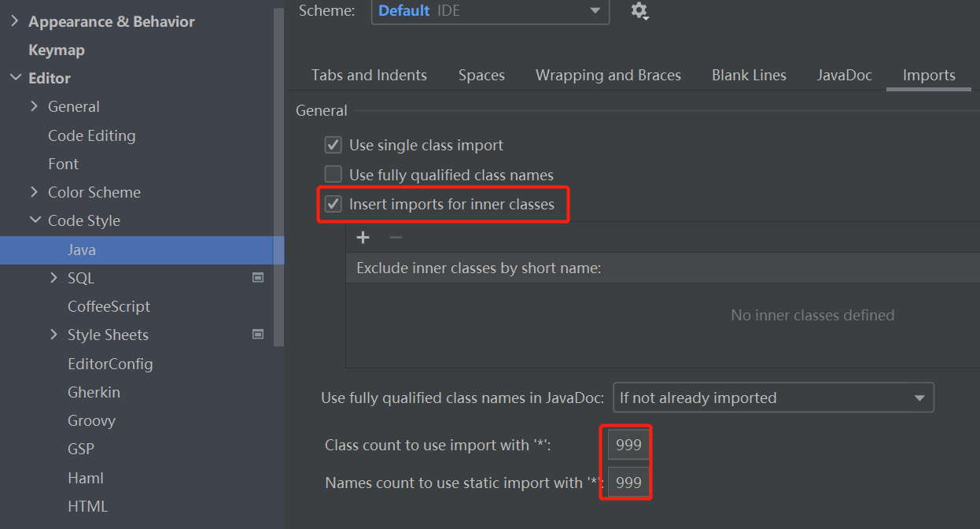Click the indicator icon beside Style Sheets

tap(258, 334)
